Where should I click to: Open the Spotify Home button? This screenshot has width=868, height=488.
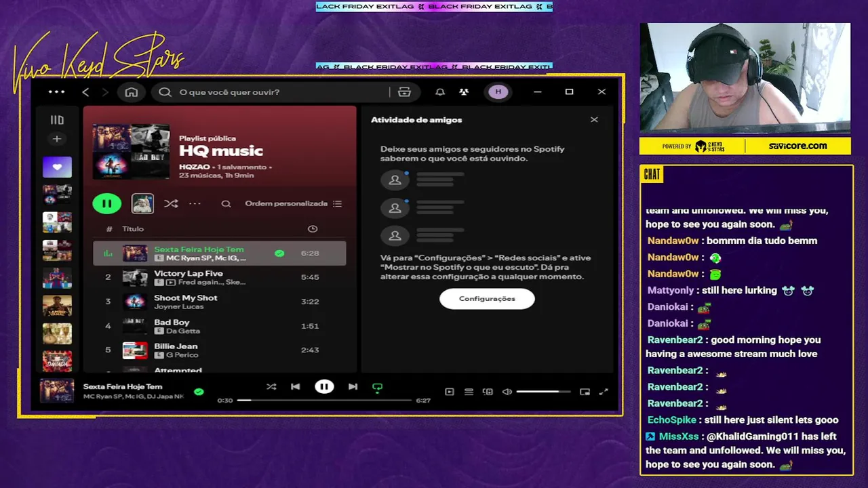coord(132,92)
